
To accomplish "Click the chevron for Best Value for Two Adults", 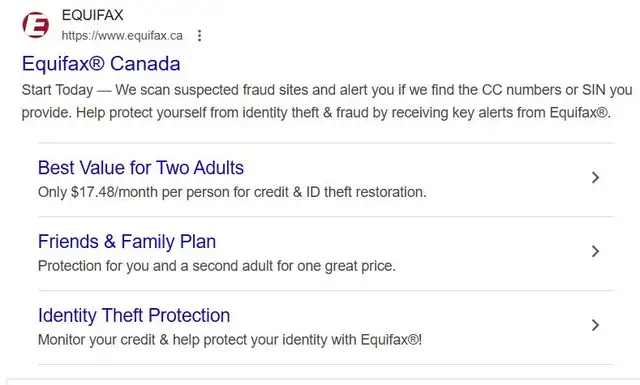I will (x=596, y=178).
